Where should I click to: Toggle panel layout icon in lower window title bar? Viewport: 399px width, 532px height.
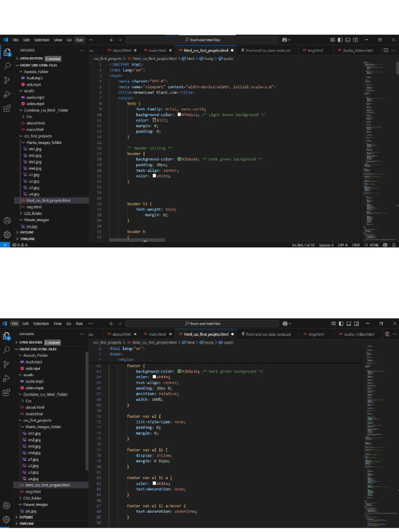(x=349, y=324)
